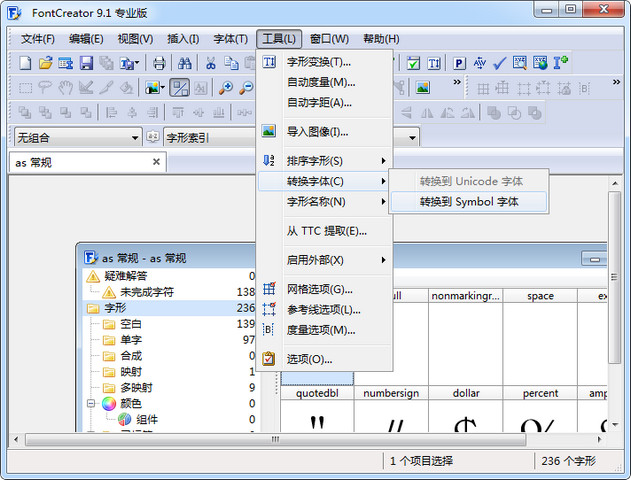Viewport: 631px width, 480px height.
Task: Click the dollar glyph cell
Action: [x=466, y=409]
